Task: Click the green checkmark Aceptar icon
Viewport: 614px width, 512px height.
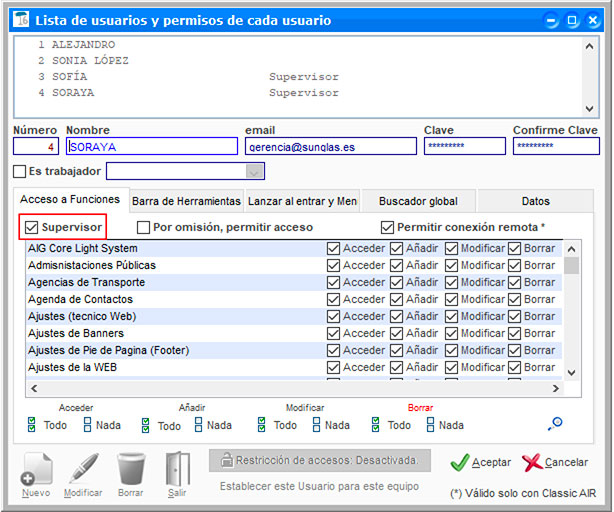Action: coord(460,462)
